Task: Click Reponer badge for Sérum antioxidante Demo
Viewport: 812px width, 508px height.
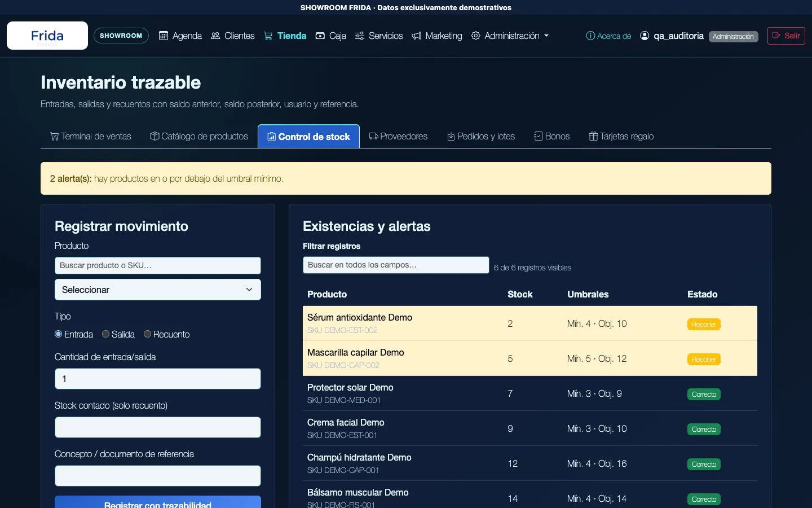Action: [x=704, y=325]
